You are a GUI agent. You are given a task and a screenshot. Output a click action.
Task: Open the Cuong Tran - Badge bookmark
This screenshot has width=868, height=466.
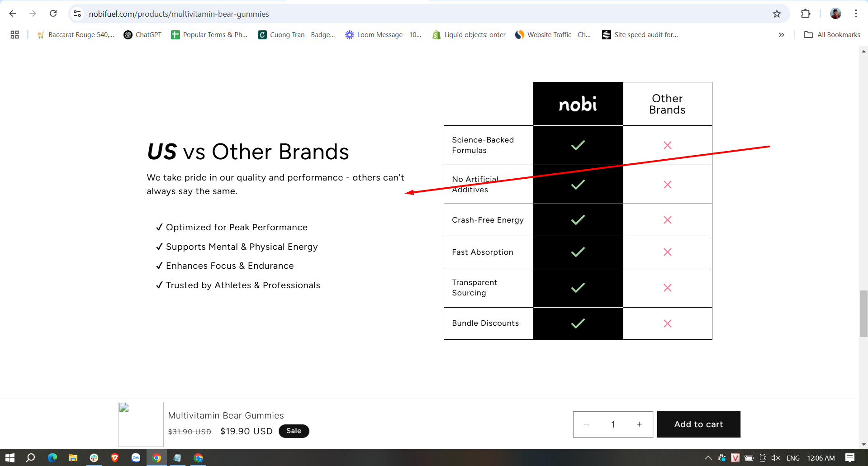(x=297, y=35)
